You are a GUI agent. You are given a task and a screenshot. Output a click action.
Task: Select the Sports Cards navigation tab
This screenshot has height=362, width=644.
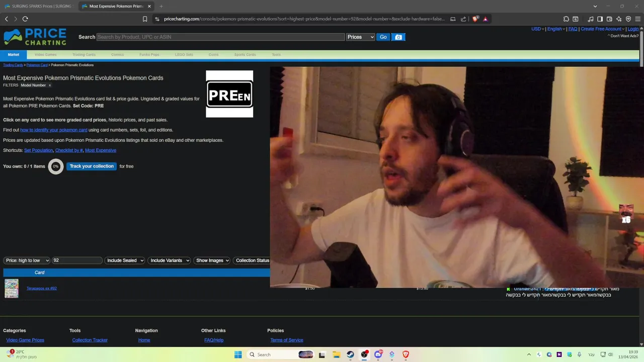[x=245, y=55]
